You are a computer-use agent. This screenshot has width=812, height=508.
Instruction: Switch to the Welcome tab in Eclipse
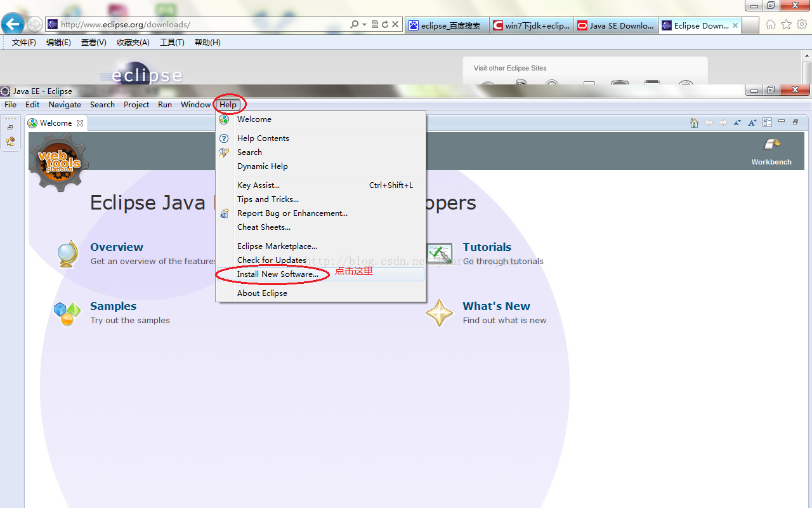(56, 123)
